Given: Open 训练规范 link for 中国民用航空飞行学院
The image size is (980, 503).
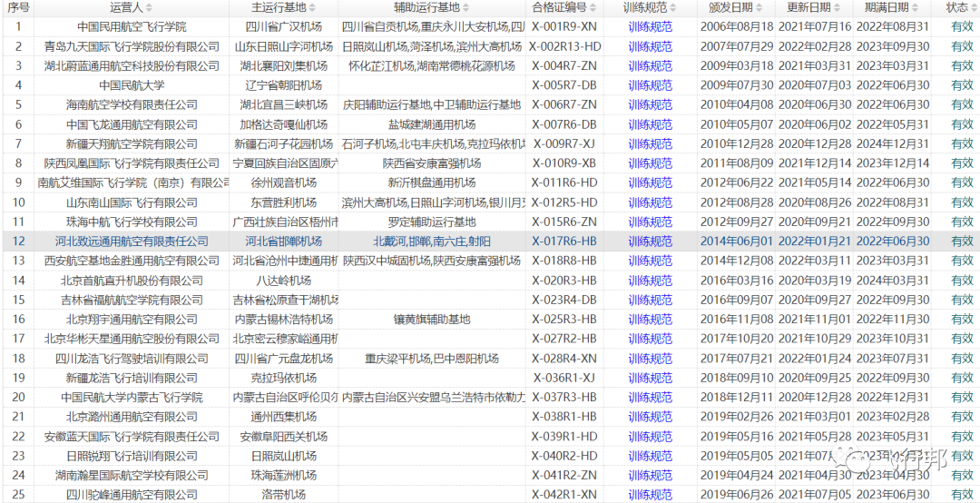Looking at the screenshot, I should (650, 27).
